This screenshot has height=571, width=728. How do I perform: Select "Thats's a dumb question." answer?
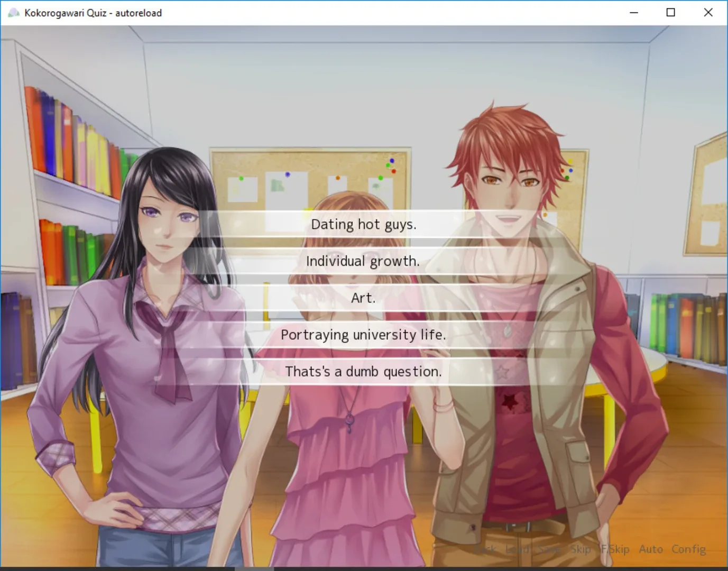(363, 372)
